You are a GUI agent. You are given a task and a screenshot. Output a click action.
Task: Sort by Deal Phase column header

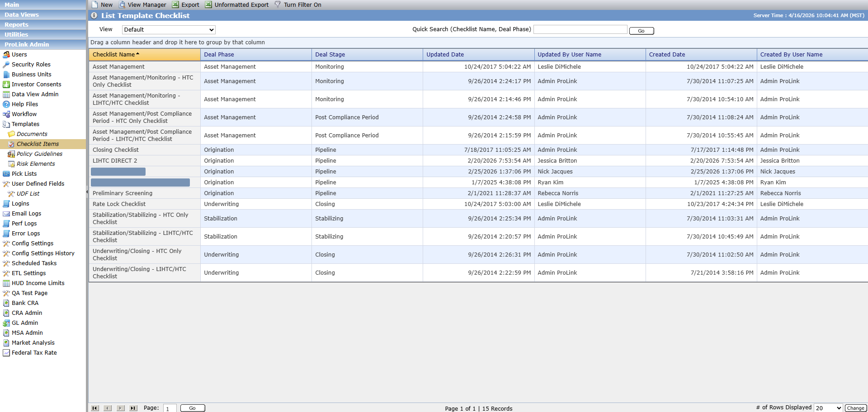coord(256,55)
